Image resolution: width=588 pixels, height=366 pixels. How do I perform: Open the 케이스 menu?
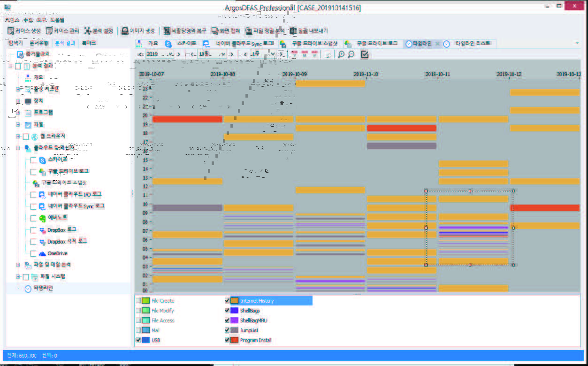[x=12, y=20]
